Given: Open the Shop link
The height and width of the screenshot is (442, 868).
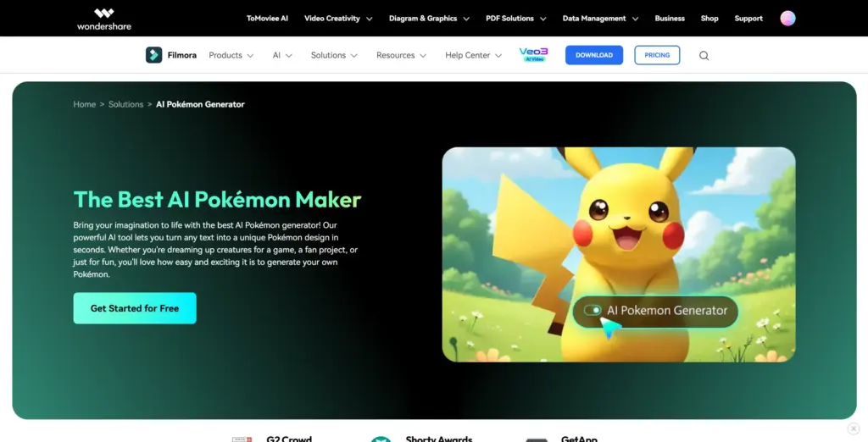Looking at the screenshot, I should click(x=709, y=19).
